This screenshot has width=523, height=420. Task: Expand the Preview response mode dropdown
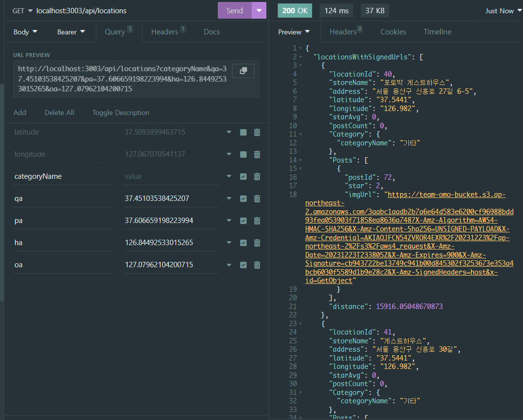[x=294, y=32]
